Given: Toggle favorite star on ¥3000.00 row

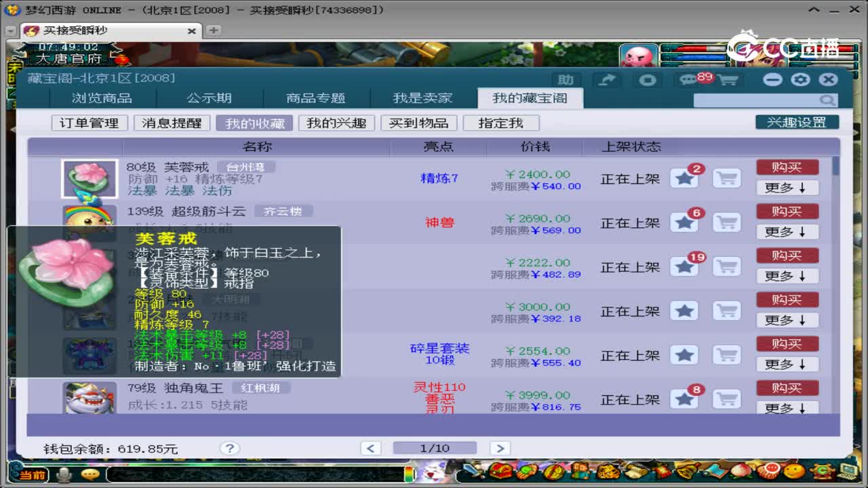Looking at the screenshot, I should coord(684,310).
